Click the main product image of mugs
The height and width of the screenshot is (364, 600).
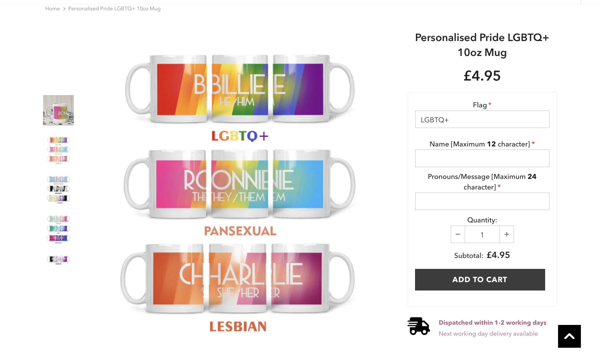240,185
